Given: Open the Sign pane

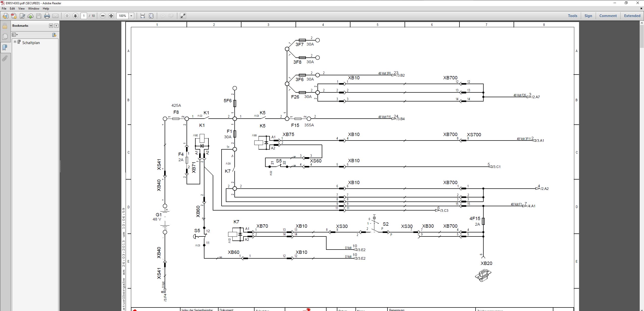Looking at the screenshot, I should [x=588, y=16].
